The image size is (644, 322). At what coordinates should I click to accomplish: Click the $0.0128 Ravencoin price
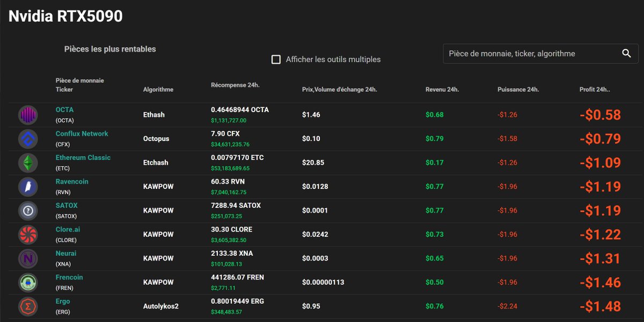coord(316,187)
